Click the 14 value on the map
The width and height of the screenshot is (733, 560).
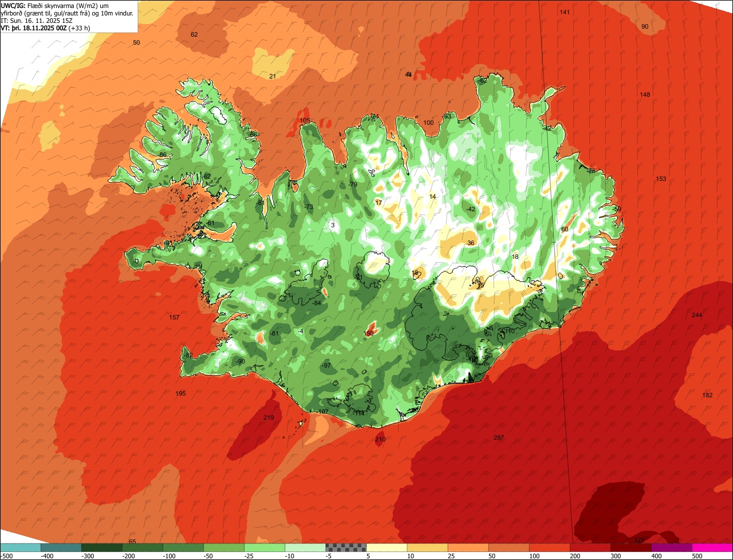point(432,196)
